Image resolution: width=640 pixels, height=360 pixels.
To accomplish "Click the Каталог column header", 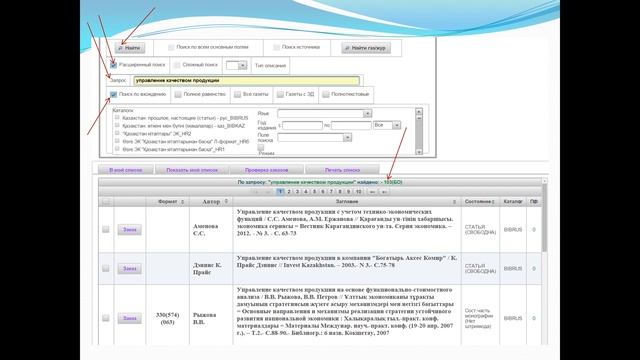I will 513,201.
